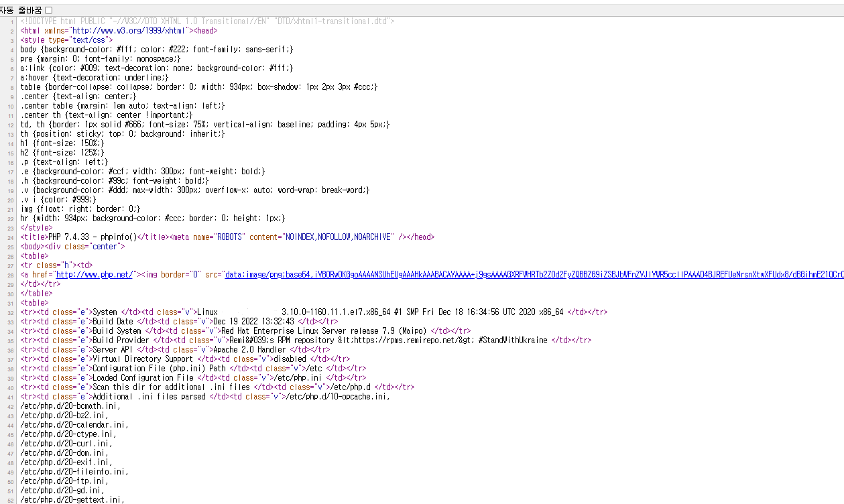Click the /etc/php.d/20-bz2.ini line

pyautogui.click(x=64, y=416)
